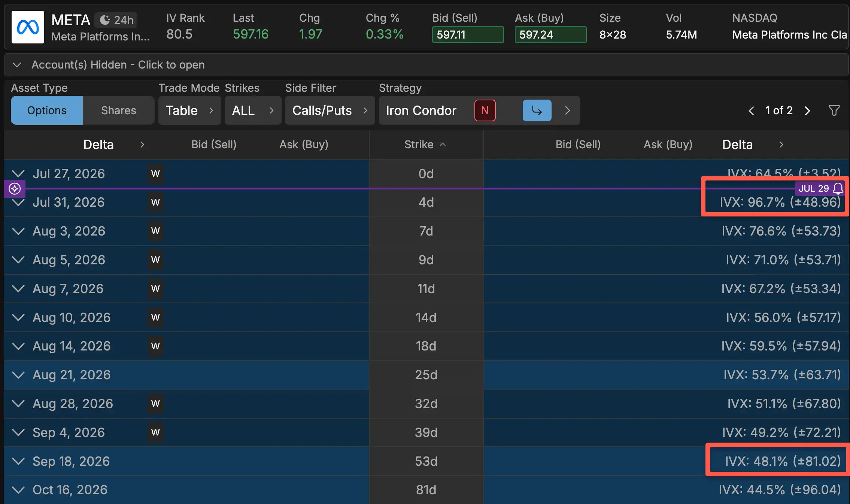Click the purple earnings marker icon at left
The height and width of the screenshot is (504, 850).
click(x=15, y=188)
